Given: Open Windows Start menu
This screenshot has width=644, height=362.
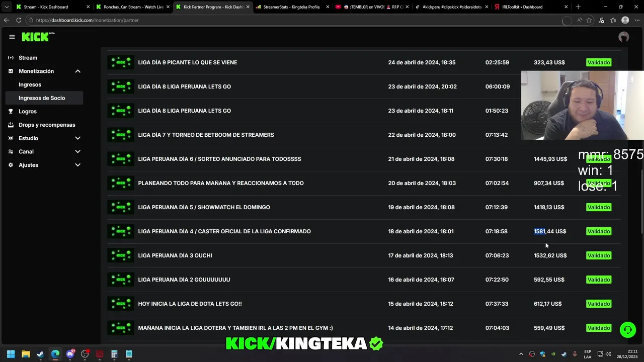Looking at the screenshot, I should click(x=11, y=354).
